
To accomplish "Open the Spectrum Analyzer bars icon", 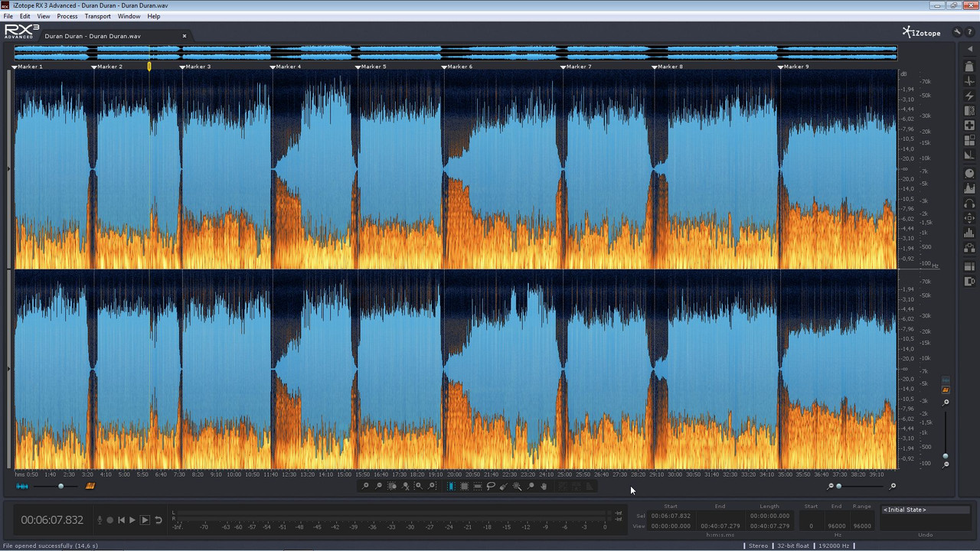I will point(969,233).
